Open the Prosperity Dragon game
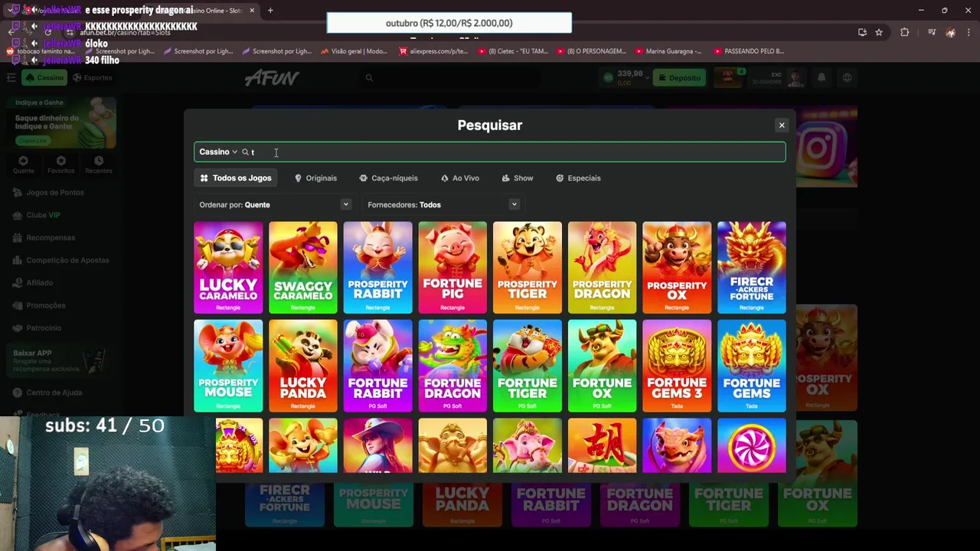980x551 pixels. [602, 267]
